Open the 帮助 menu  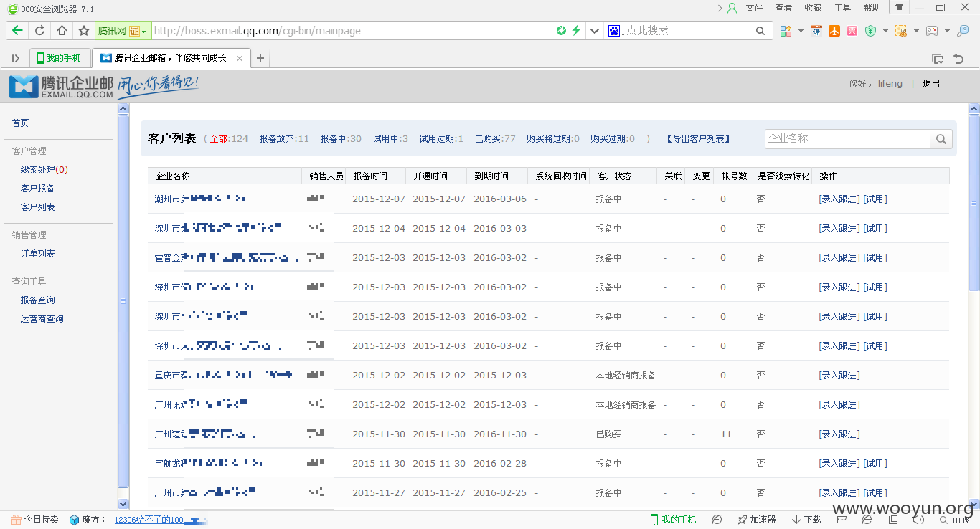[872, 8]
